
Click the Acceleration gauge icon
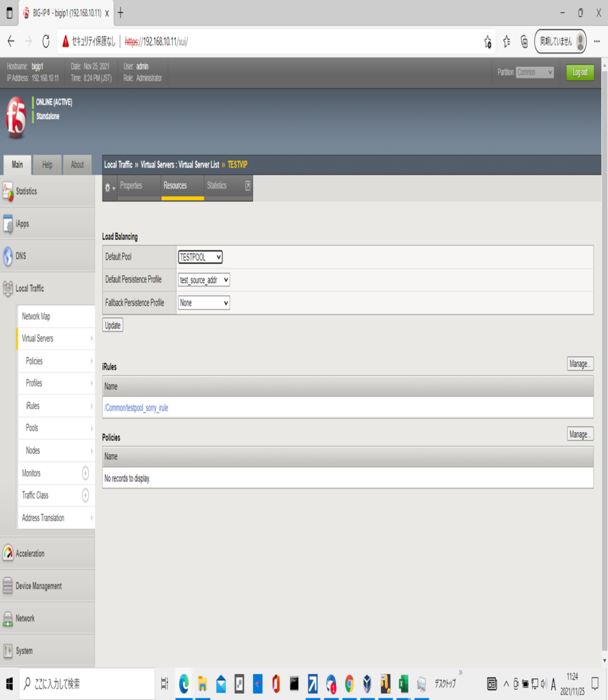tap(8, 554)
